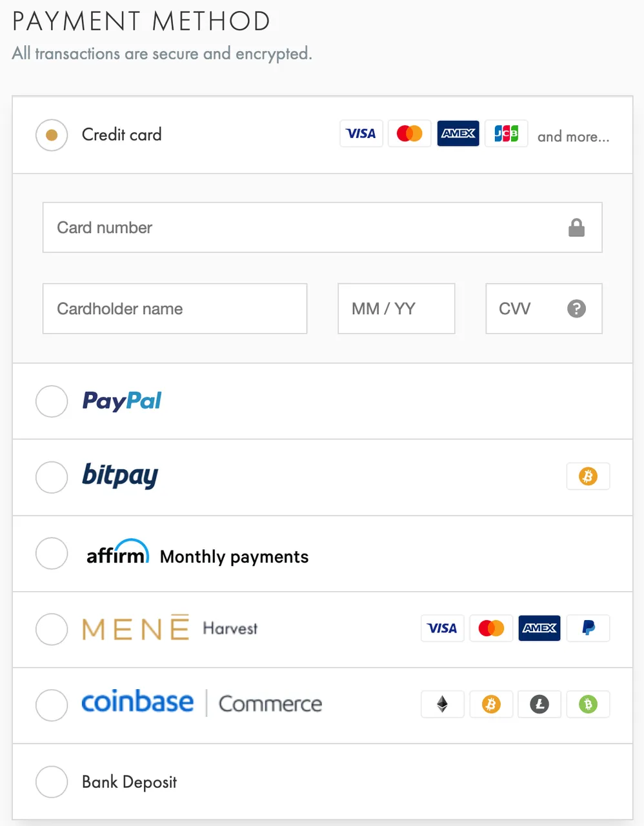Image resolution: width=644 pixels, height=826 pixels.
Task: Focus the Card number input field
Action: [323, 227]
